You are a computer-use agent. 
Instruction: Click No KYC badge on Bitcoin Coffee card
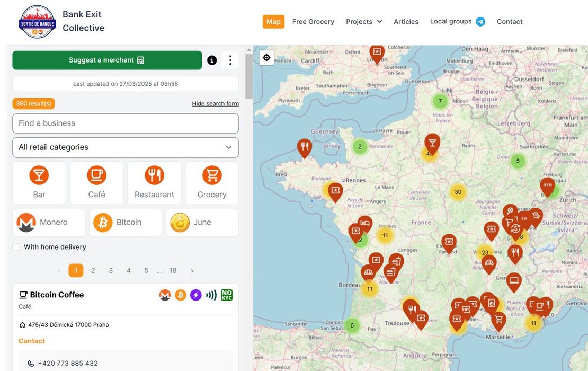[x=227, y=295]
